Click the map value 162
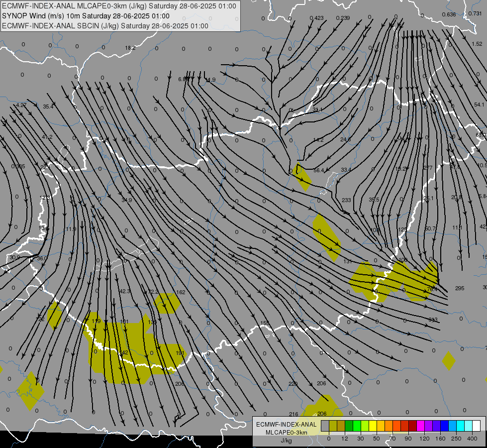Screen dimensions: 487x448 [181, 292]
